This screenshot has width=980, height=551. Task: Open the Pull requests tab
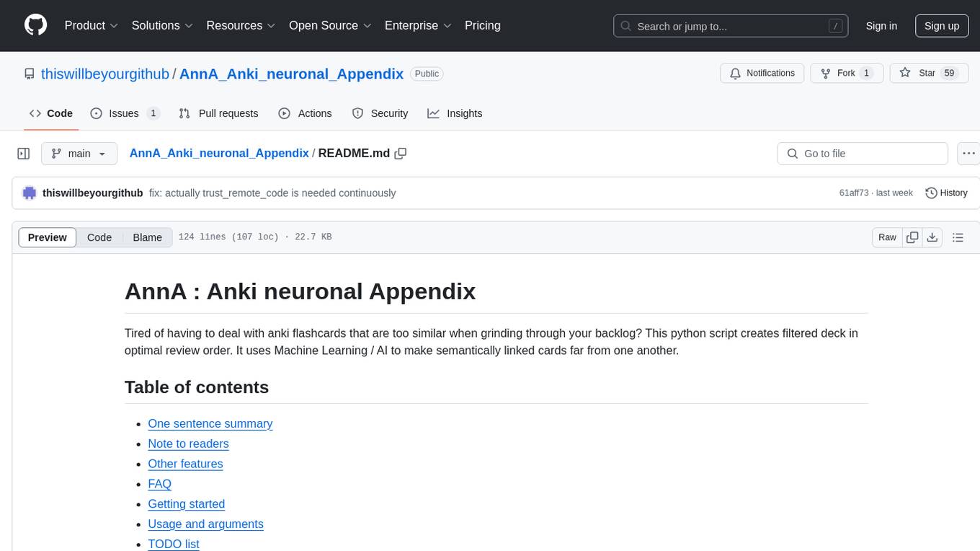pos(218,113)
